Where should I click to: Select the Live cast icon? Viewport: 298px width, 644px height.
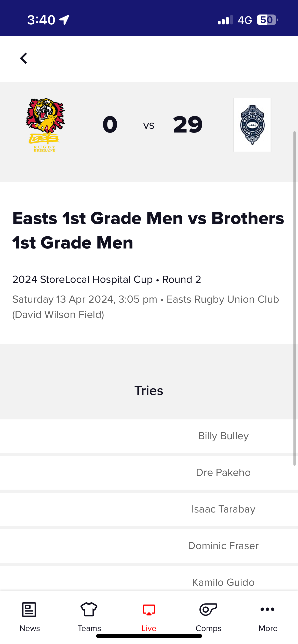coord(149,610)
